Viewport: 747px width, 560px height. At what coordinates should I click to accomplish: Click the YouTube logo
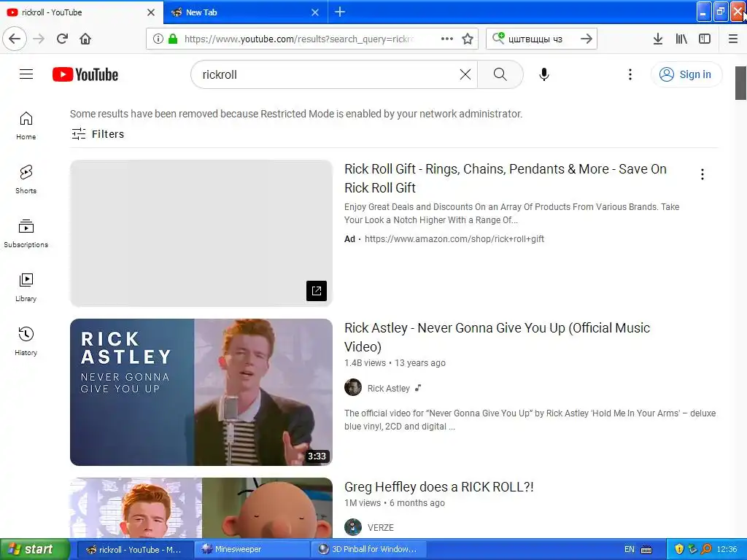pos(85,74)
